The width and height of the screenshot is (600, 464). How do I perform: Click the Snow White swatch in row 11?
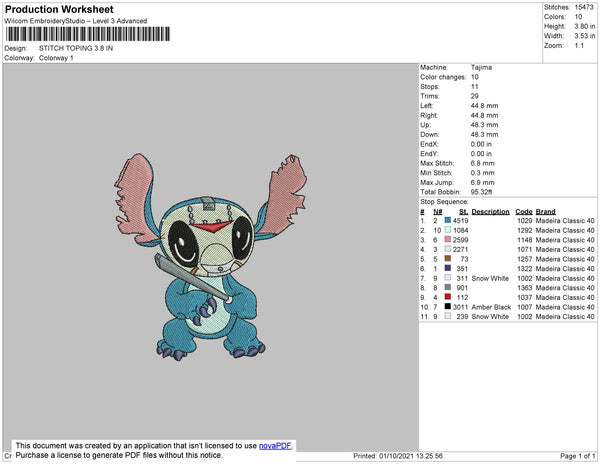pyautogui.click(x=448, y=316)
